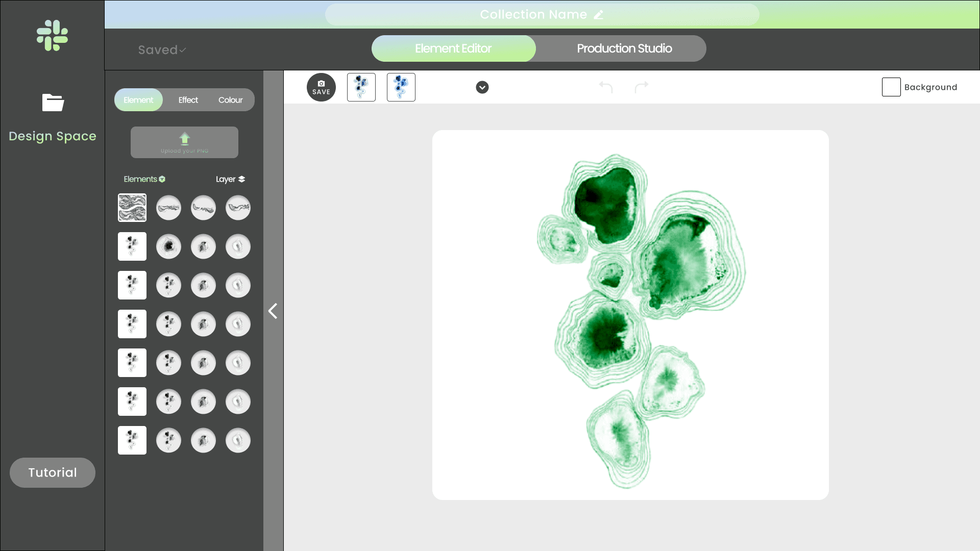Click the redo arrow icon
980x551 pixels.
tap(642, 87)
